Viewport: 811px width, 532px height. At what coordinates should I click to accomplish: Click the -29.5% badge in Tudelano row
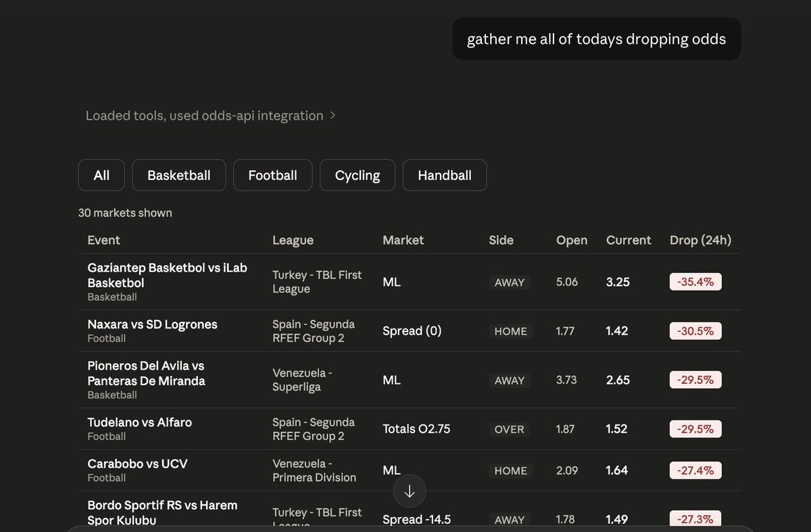coord(695,429)
